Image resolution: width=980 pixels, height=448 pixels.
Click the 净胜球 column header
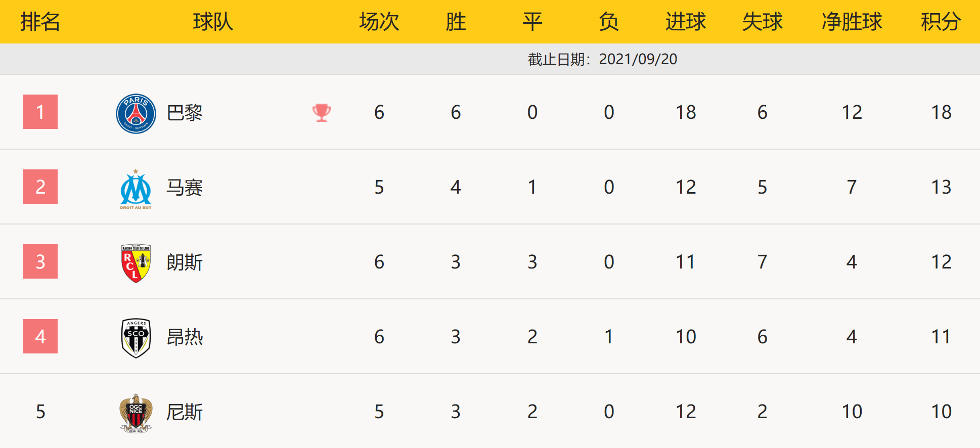click(x=852, y=22)
